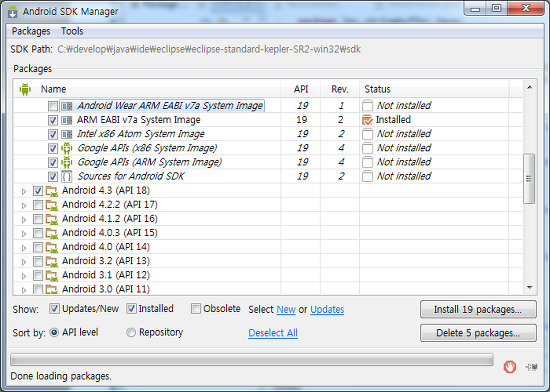
Task: Enable the Obsolete show filter checkbox
Action: 196,309
